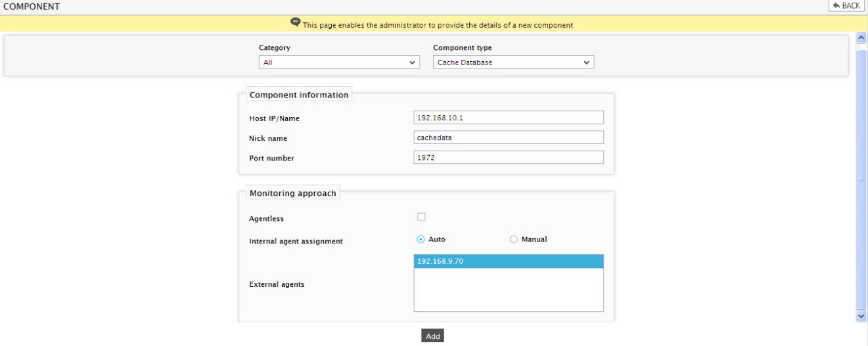
Task: Select the Auto radio button
Action: coord(421,239)
